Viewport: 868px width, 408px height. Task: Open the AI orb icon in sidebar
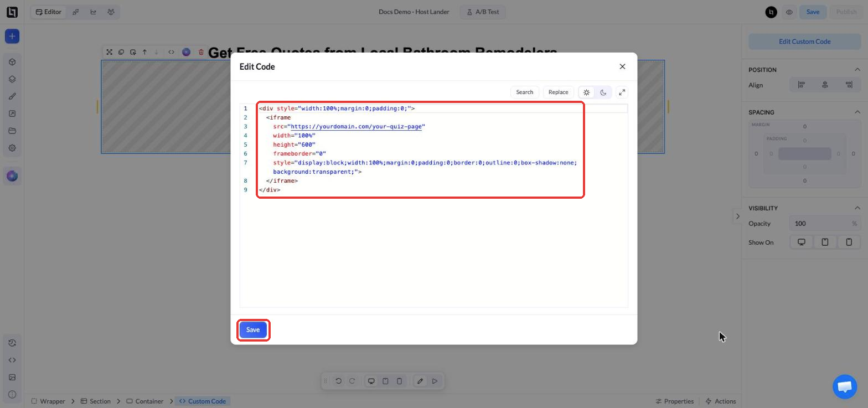pos(12,176)
